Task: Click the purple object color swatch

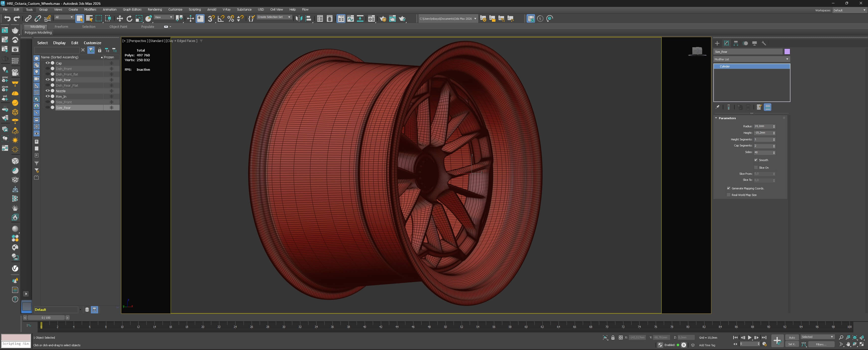Action: click(x=787, y=52)
